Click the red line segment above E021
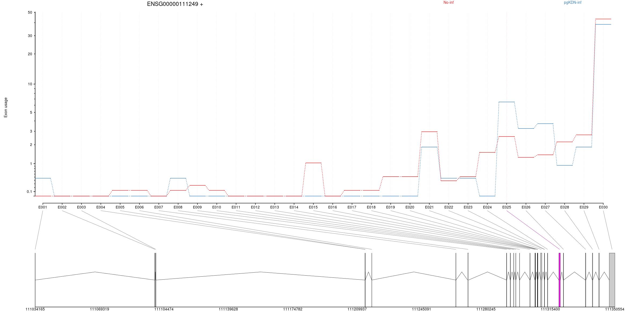 point(429,132)
